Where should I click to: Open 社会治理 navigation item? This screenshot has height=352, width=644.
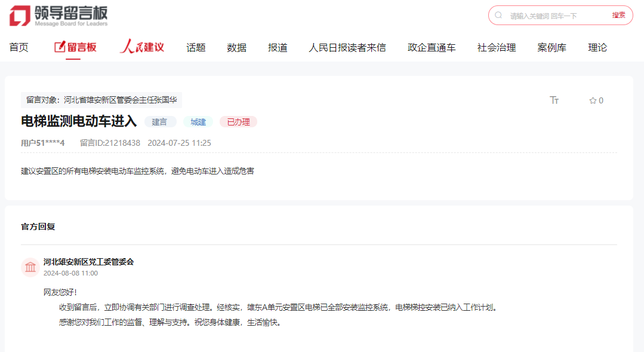[x=496, y=48]
